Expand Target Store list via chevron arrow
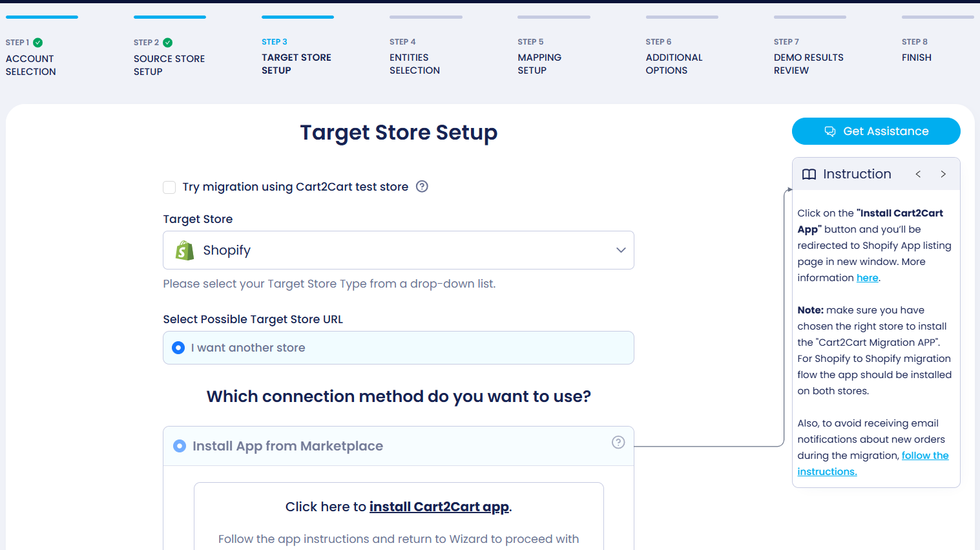Image resolution: width=980 pixels, height=550 pixels. tap(621, 250)
